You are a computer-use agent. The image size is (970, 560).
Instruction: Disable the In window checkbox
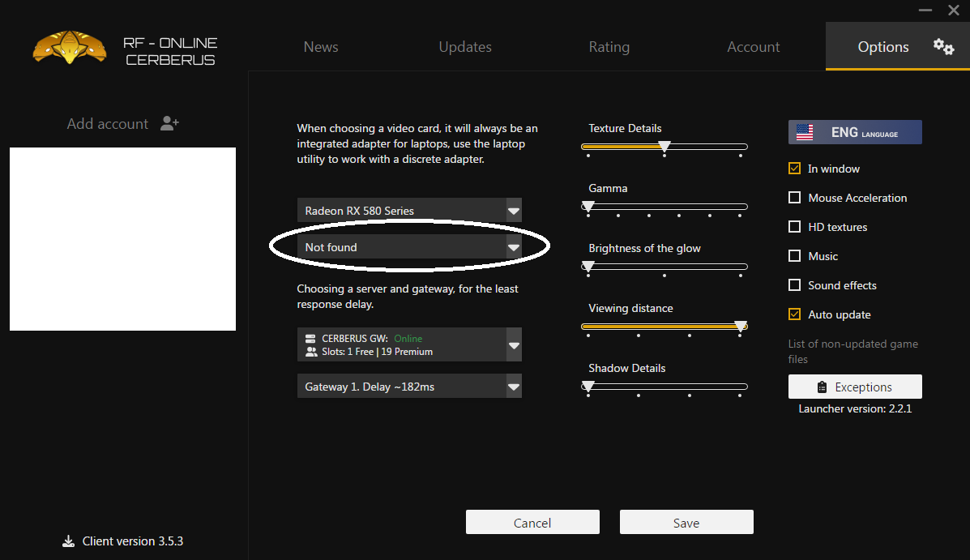(794, 169)
